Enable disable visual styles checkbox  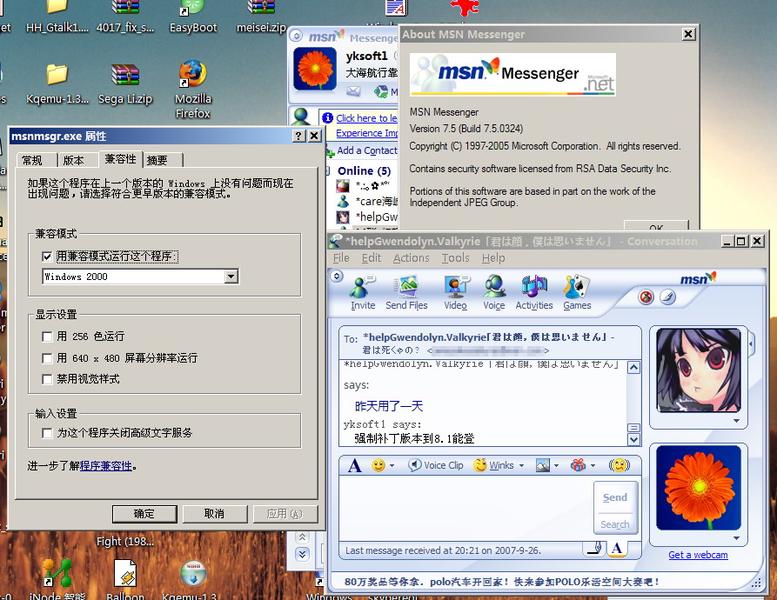pos(47,379)
